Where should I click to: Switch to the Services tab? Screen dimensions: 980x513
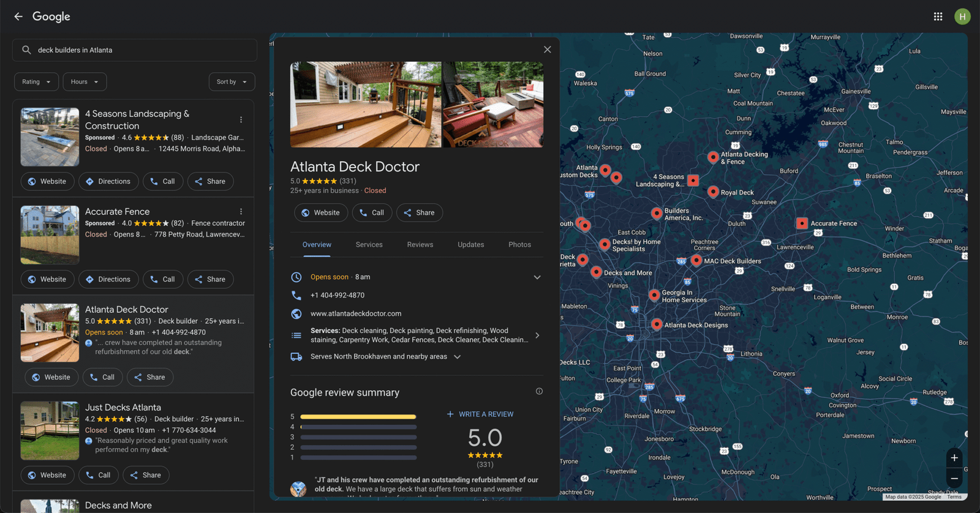[x=369, y=244]
